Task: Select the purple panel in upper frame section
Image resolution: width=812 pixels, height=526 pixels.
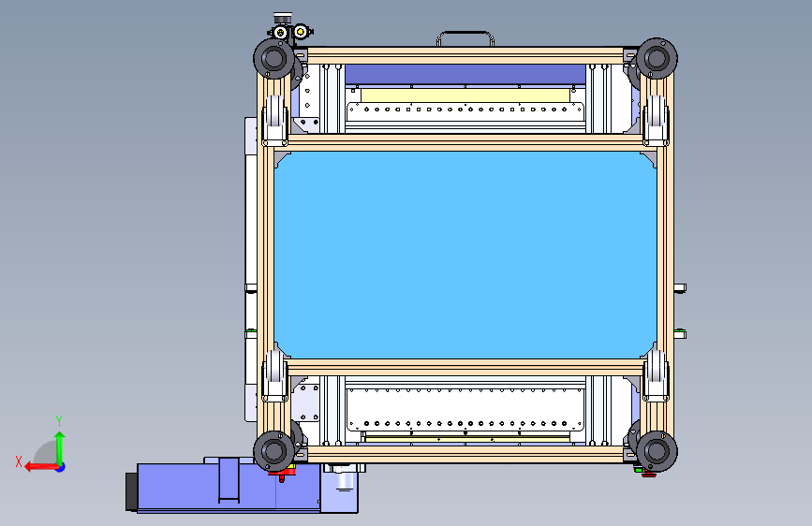Action: (x=465, y=74)
